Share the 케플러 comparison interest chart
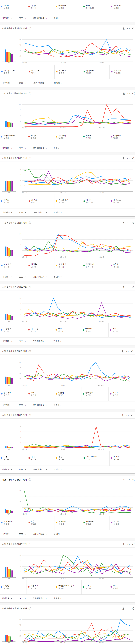The image size is (135, 644). click(x=133, y=158)
